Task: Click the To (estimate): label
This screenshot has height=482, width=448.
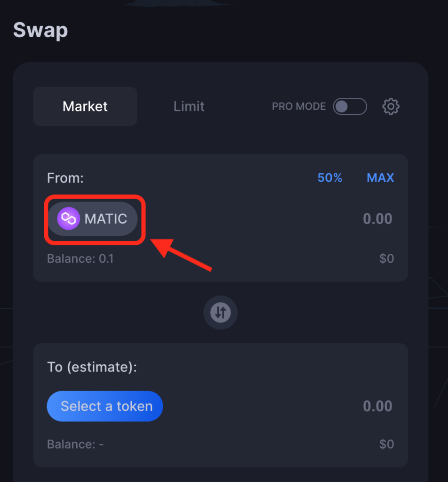Action: tap(92, 367)
